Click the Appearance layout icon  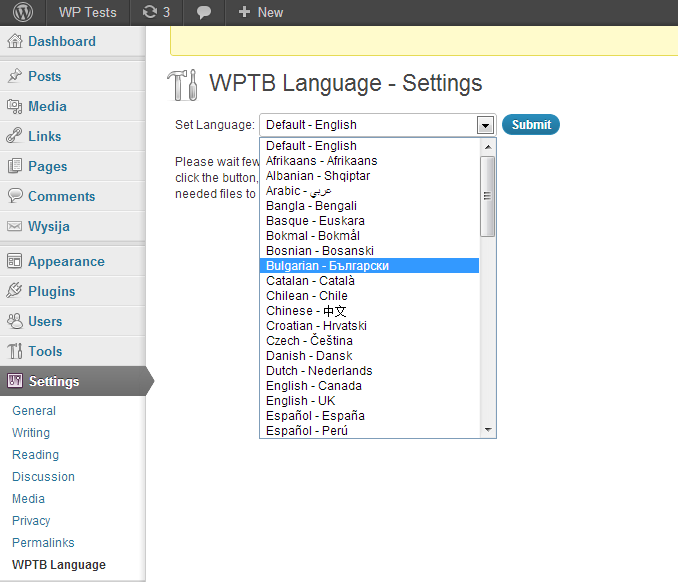(x=14, y=261)
